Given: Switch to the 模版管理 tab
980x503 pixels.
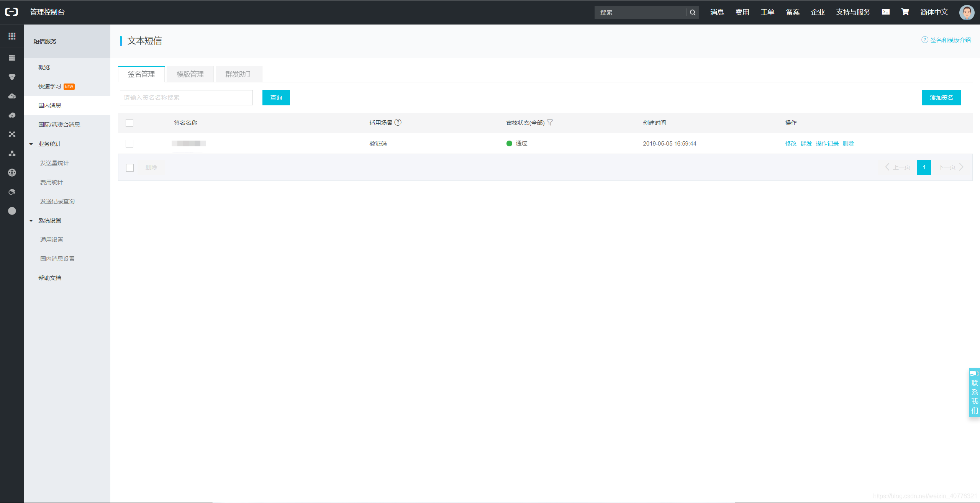Looking at the screenshot, I should coord(190,74).
